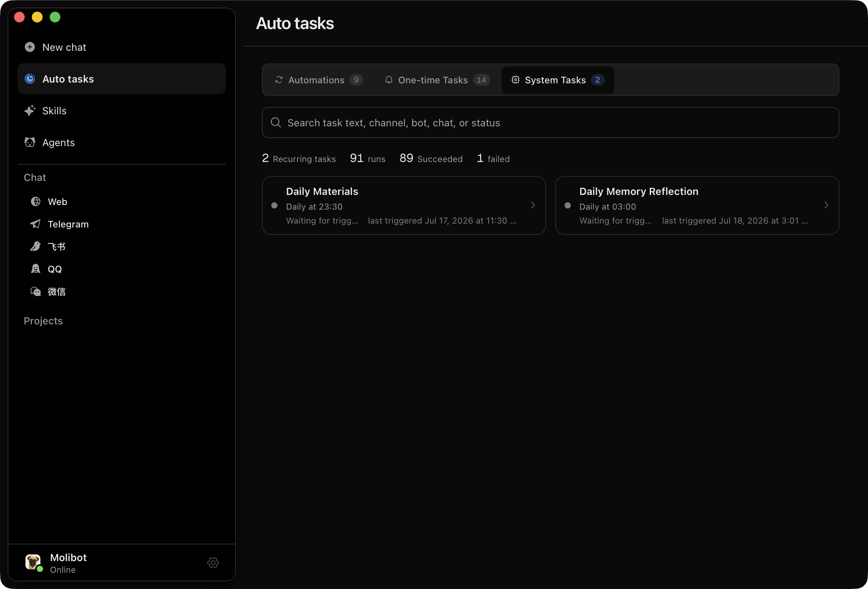Select the System Tasks tab

point(558,80)
